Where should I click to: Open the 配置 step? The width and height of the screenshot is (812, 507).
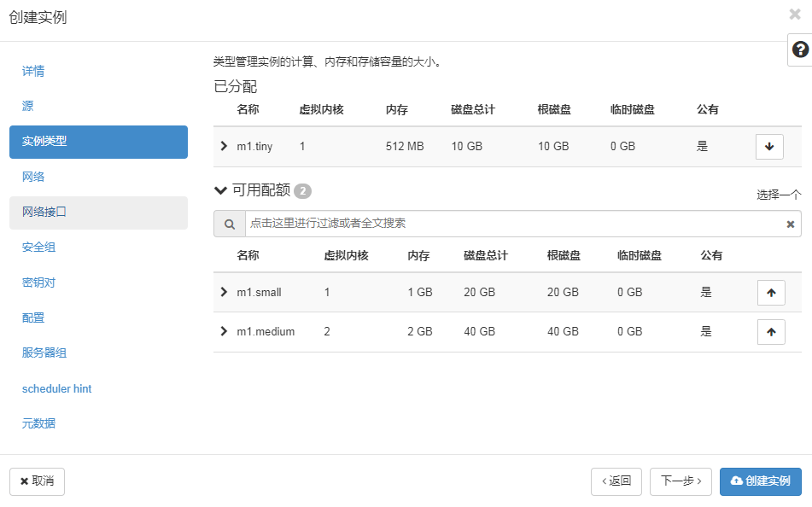(33, 318)
